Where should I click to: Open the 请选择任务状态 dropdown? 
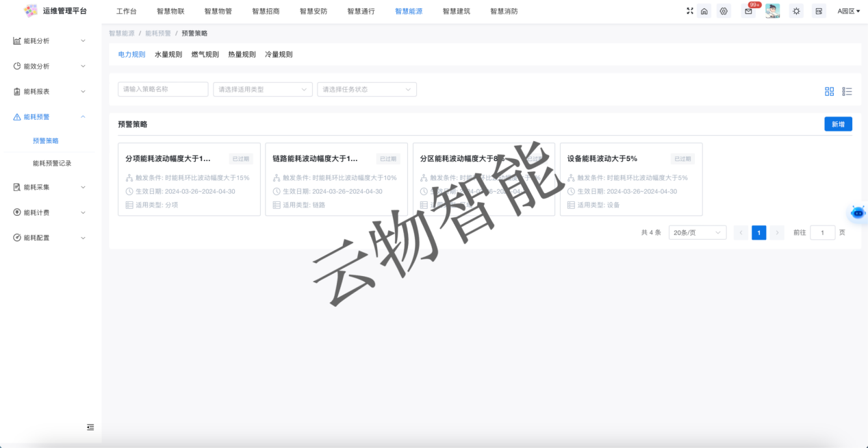(366, 89)
